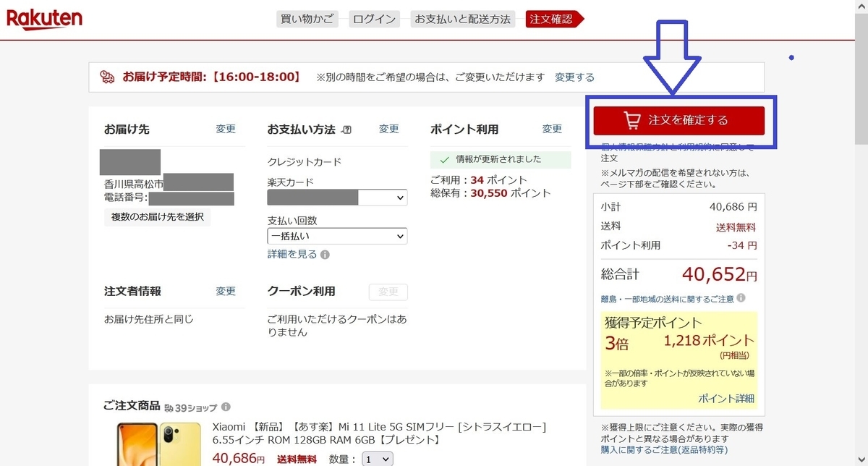Click the Xiaomi phone product thumbnail
The image size is (868, 466).
159,444
